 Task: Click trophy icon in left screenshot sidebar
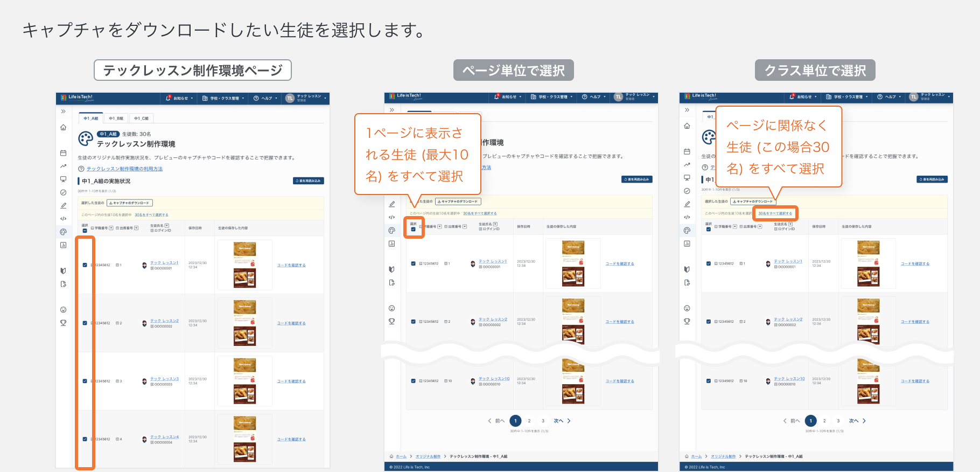63,323
